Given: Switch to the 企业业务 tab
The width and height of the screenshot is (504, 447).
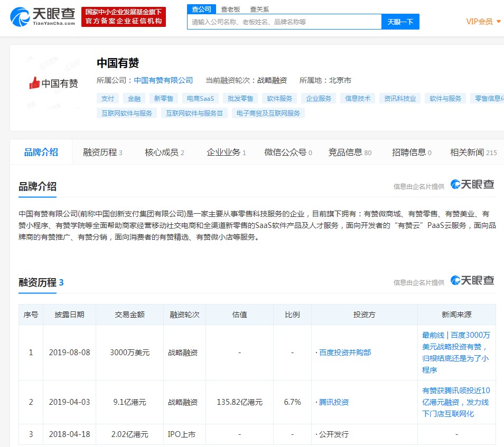Looking at the screenshot, I should (226, 152).
